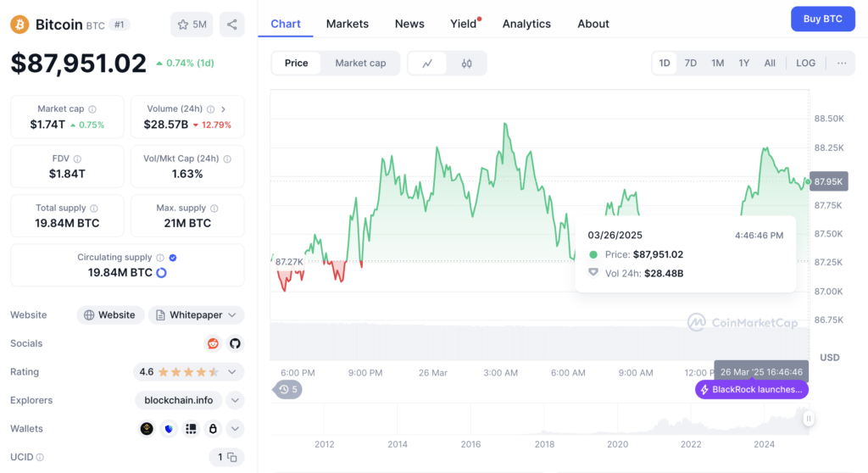Show Volume (24h) info icon
The width and height of the screenshot is (868, 473).
point(210,109)
